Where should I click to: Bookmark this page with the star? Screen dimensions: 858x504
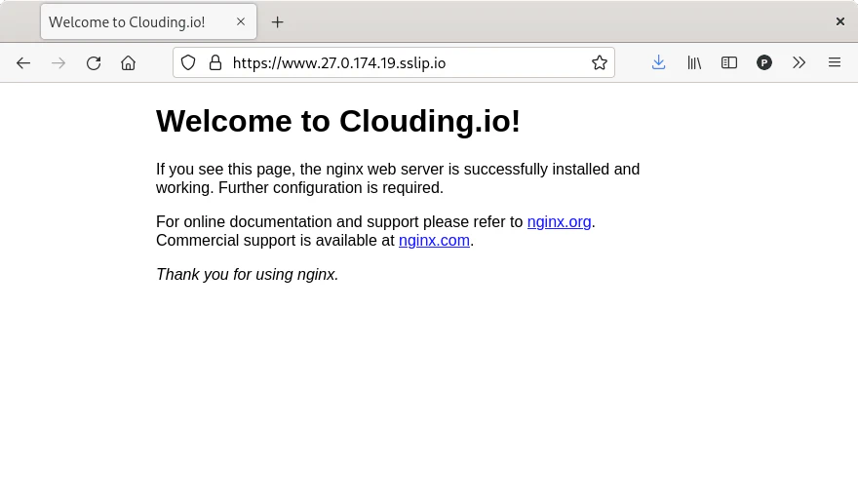[x=599, y=62]
